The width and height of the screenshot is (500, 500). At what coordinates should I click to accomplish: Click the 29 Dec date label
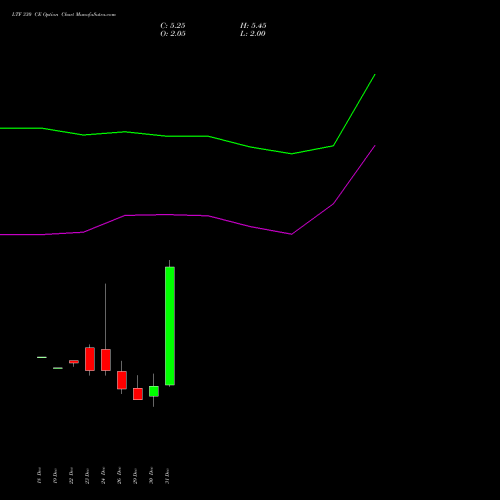click(135, 476)
